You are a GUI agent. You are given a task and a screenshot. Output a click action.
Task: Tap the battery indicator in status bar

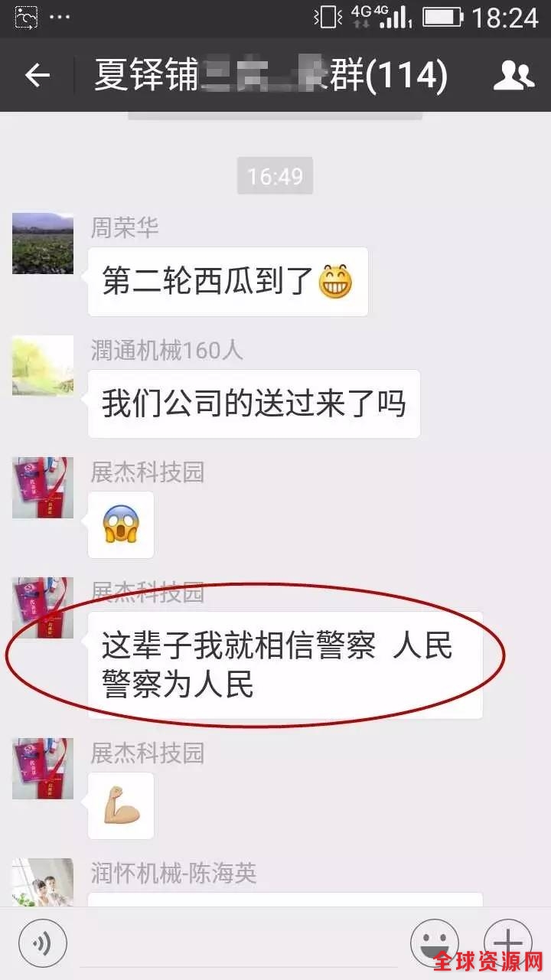pos(442,17)
